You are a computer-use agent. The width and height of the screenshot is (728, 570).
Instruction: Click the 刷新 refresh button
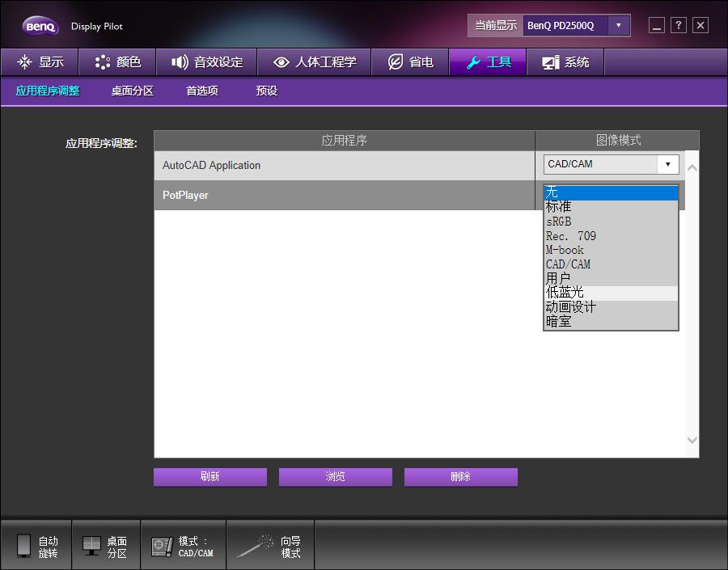coord(210,477)
